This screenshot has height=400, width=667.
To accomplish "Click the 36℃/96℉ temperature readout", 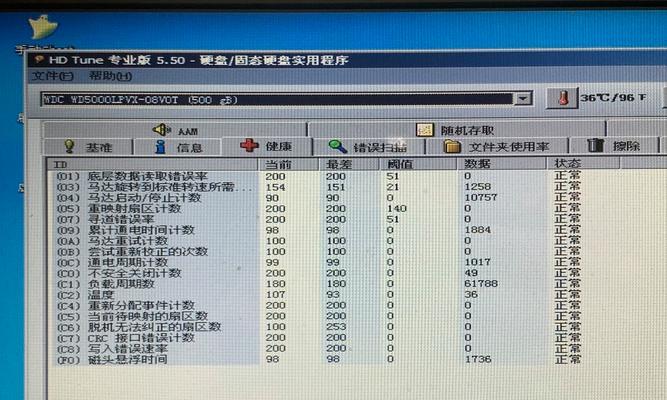I will coord(613,98).
